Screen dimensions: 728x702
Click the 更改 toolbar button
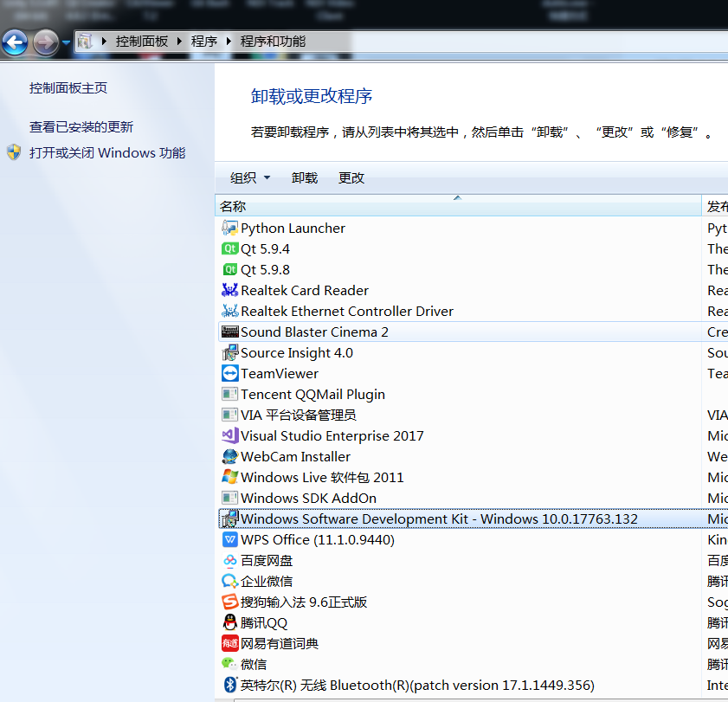coord(351,177)
